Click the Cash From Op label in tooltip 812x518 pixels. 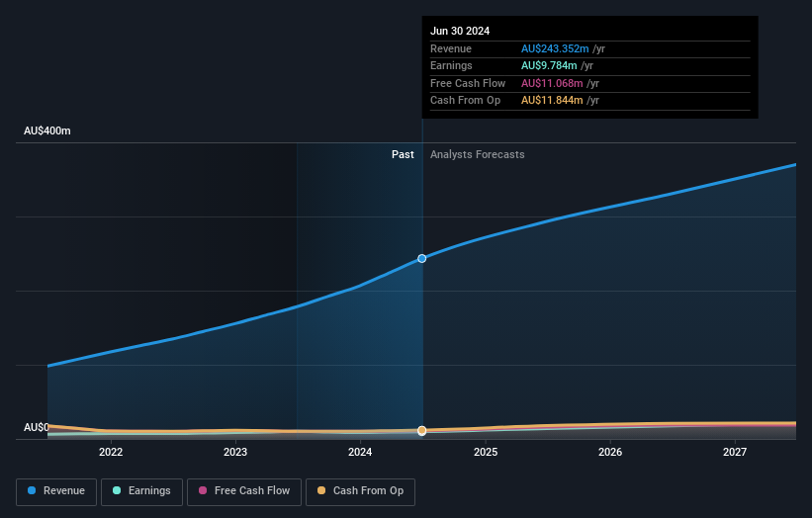pos(465,101)
